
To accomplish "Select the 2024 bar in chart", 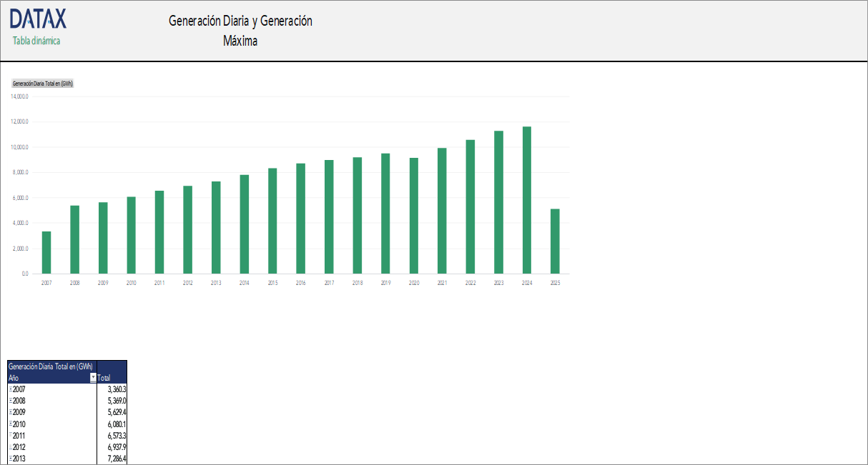I will click(527, 200).
